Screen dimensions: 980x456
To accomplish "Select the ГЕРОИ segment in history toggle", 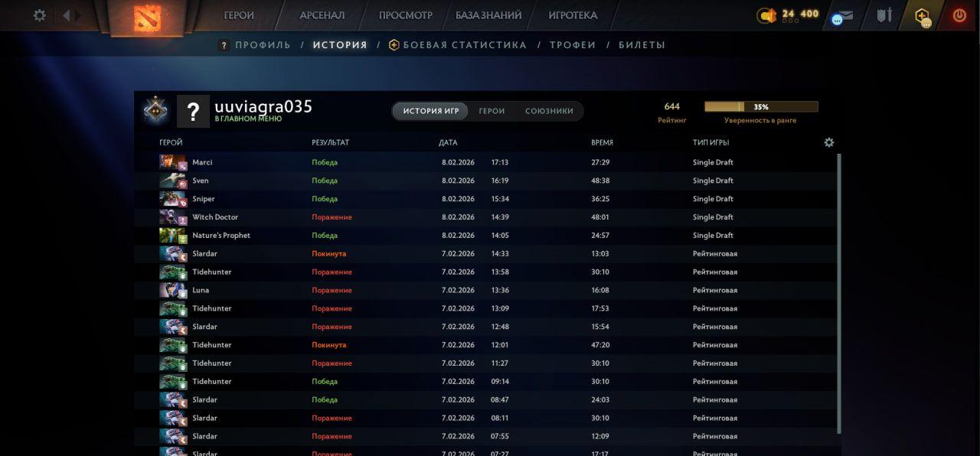I will 492,111.
